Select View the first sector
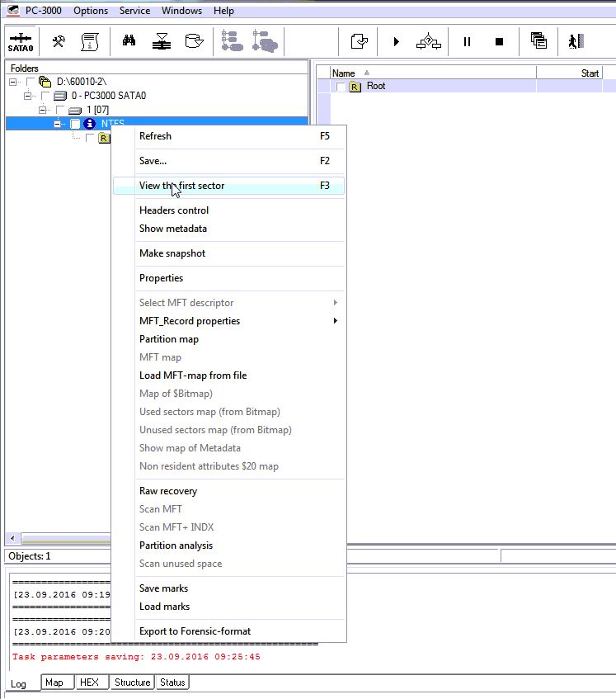Screen dimensions: 616x699 coord(228,186)
